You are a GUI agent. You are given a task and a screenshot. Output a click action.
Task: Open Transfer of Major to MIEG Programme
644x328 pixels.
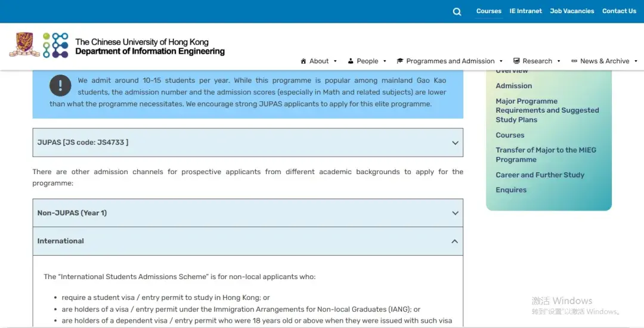[x=546, y=155]
